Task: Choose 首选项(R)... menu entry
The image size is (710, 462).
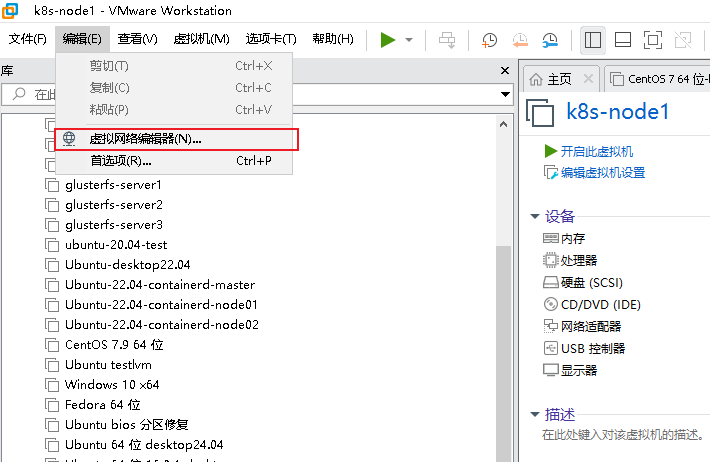Action: [x=174, y=161]
